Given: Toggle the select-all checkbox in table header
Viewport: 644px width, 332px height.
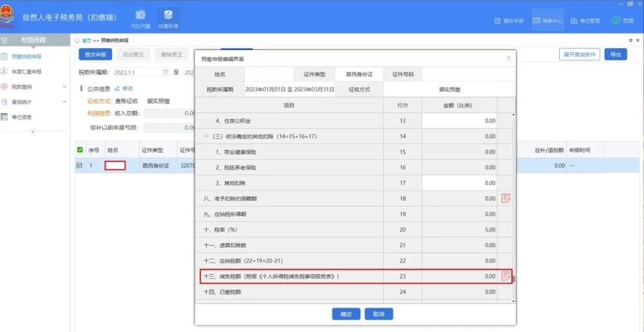Looking at the screenshot, I should click(80, 150).
